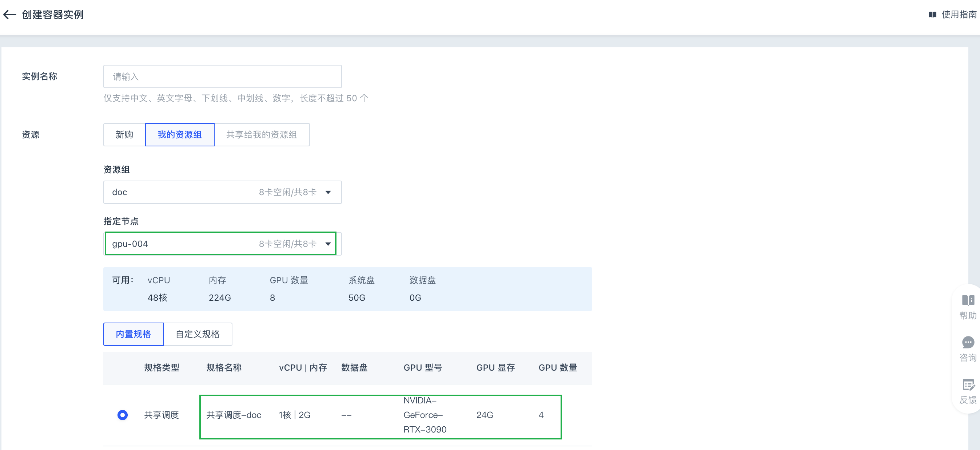Click the NVIDIA-GeForce-RTX-3090 GPU model cell
Screen dimensions: 980x450
(x=425, y=415)
